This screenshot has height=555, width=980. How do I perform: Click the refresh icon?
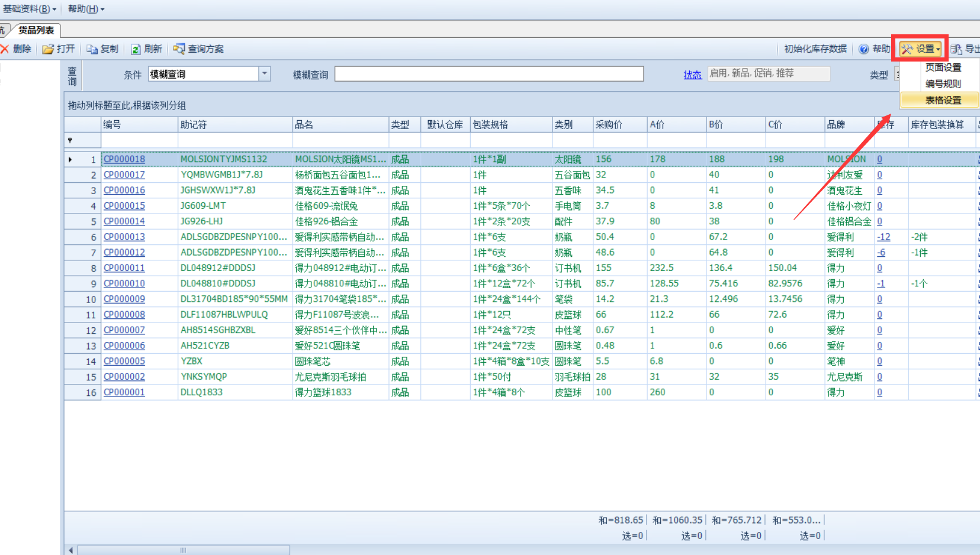pos(136,49)
